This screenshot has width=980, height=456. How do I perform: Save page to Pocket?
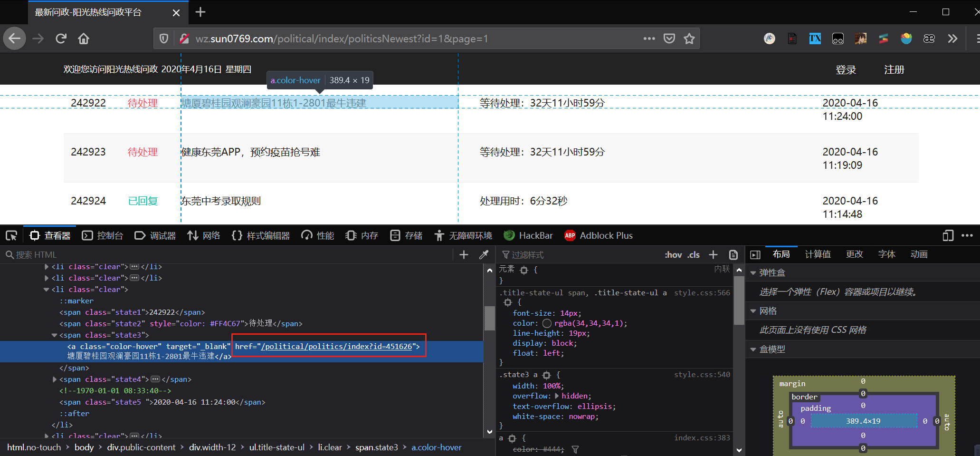pyautogui.click(x=669, y=39)
